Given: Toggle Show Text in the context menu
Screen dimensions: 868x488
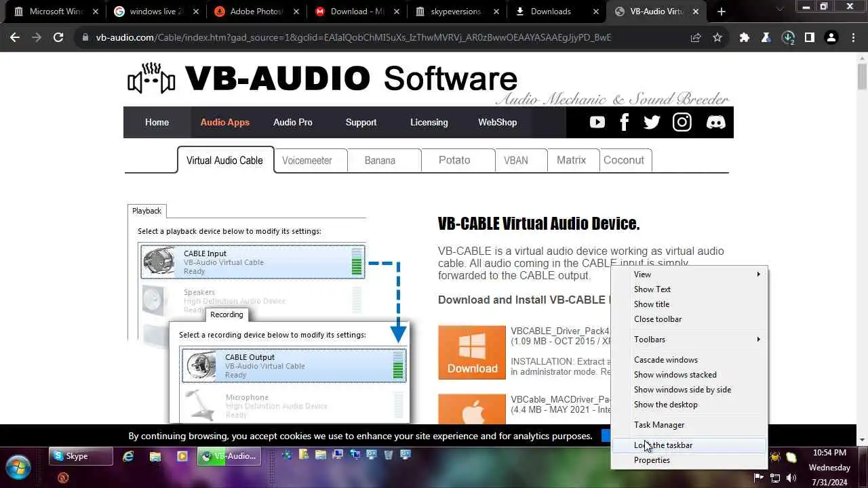Looking at the screenshot, I should pyautogui.click(x=690, y=289).
